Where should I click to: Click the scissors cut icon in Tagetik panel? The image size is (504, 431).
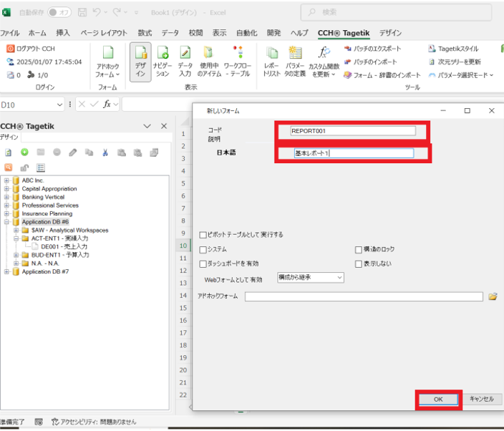[105, 152]
